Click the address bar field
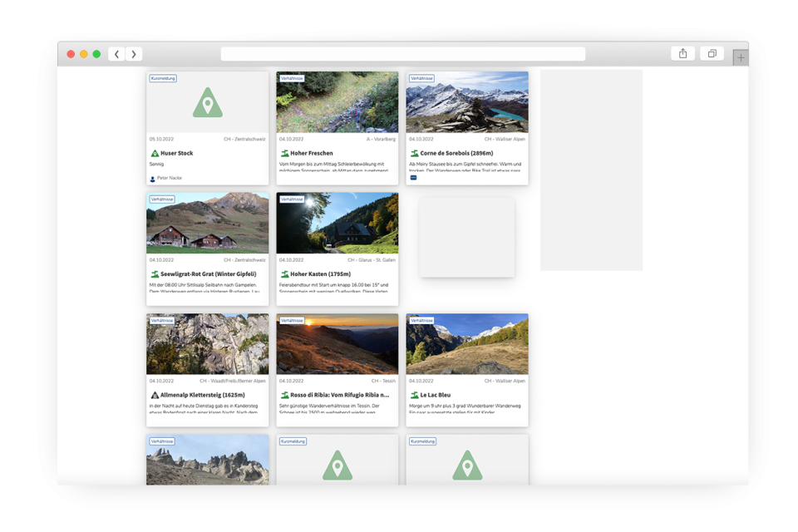This screenshot has height=532, width=798. pos(403,54)
